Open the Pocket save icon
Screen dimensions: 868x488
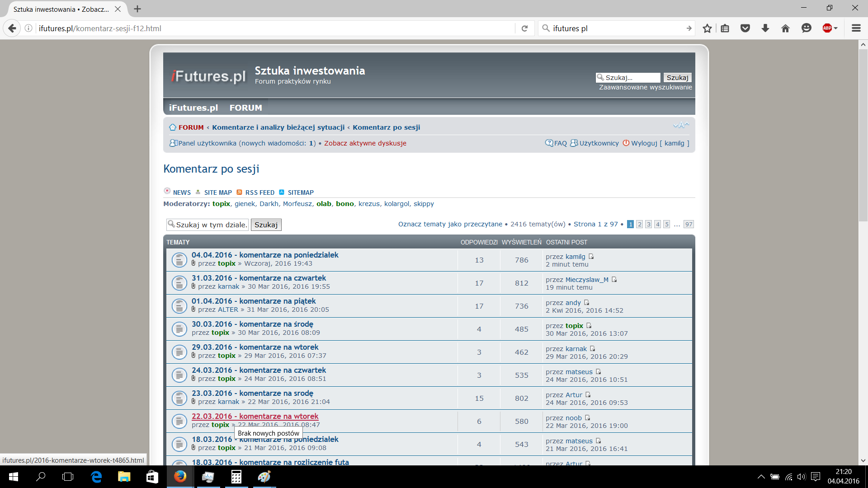pos(745,28)
